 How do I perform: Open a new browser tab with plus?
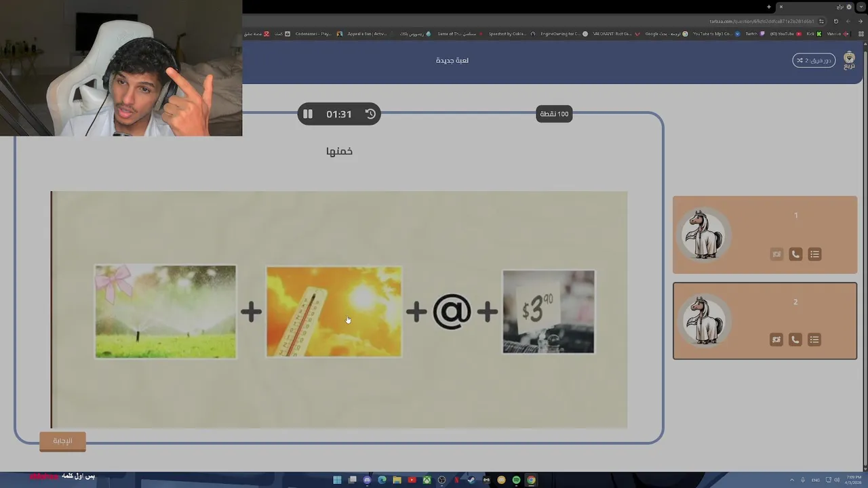(769, 7)
